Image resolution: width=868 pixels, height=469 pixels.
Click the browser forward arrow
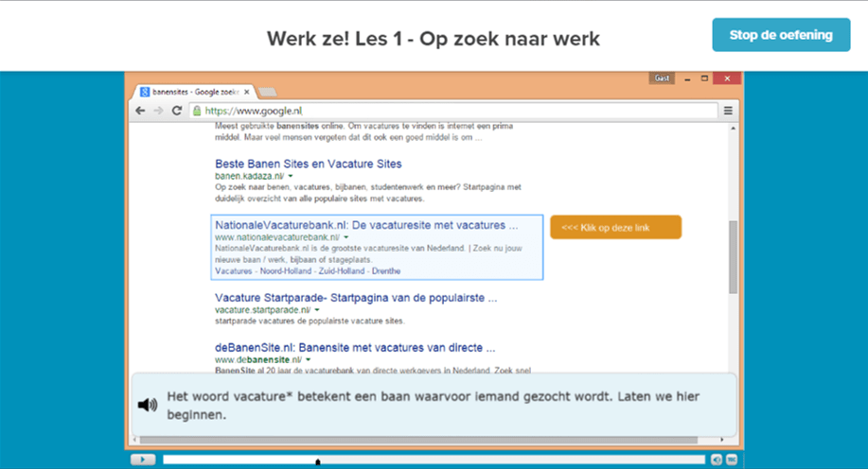158,111
